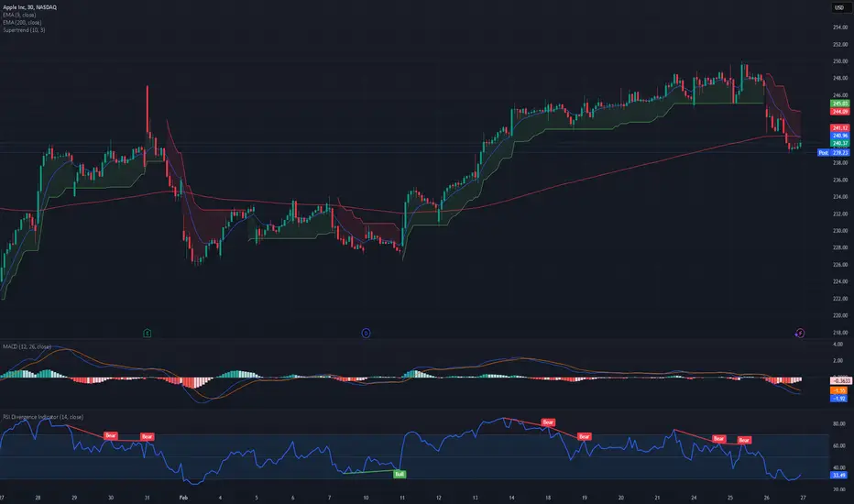The width and height of the screenshot is (854, 504).
Task: Click the Bear label above Feb 18 in the RSI pane
Action: (x=548, y=422)
